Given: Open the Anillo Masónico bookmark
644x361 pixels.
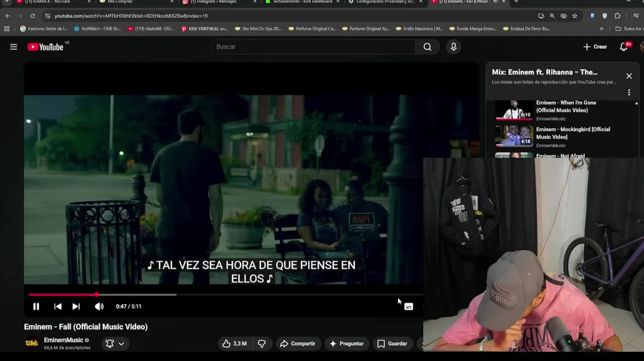Looking at the screenshot, I should (419, 29).
